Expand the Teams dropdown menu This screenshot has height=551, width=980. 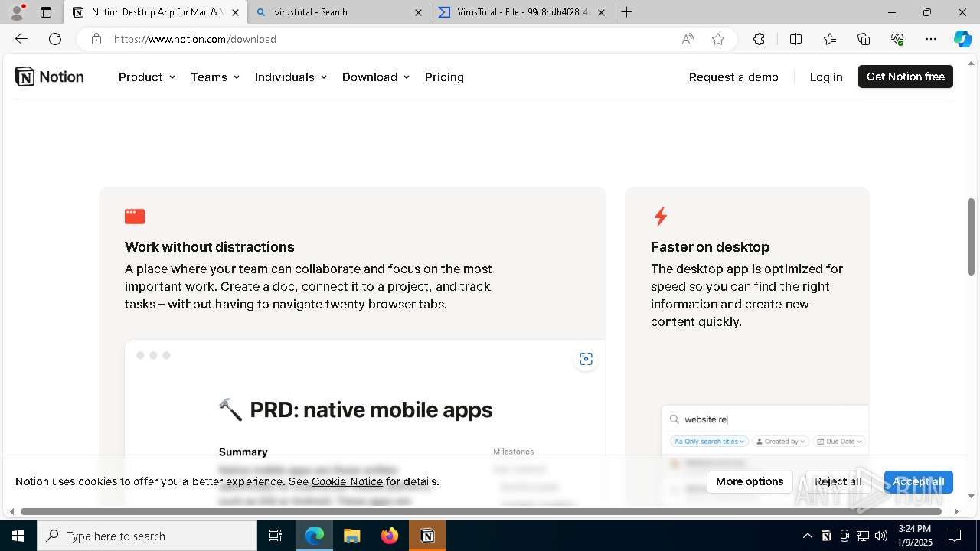[215, 77]
